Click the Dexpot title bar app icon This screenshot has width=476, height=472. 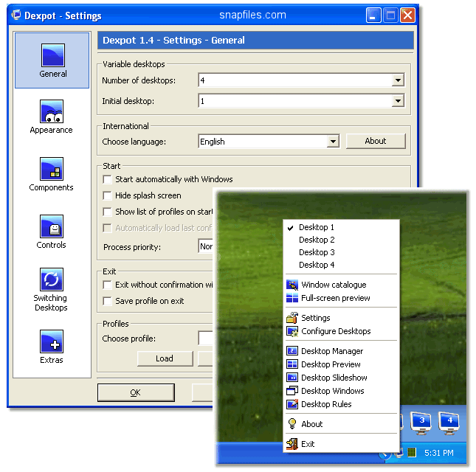(x=16, y=15)
